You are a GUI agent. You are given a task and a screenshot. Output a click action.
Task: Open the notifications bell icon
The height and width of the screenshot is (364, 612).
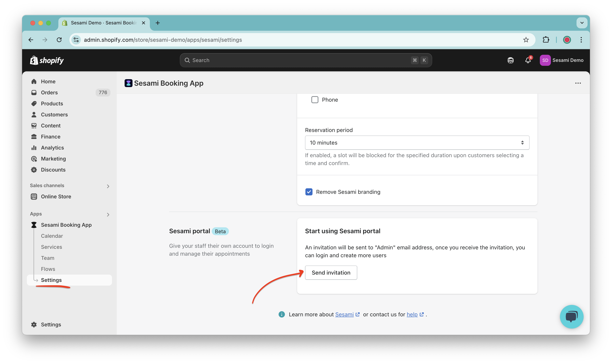(528, 60)
